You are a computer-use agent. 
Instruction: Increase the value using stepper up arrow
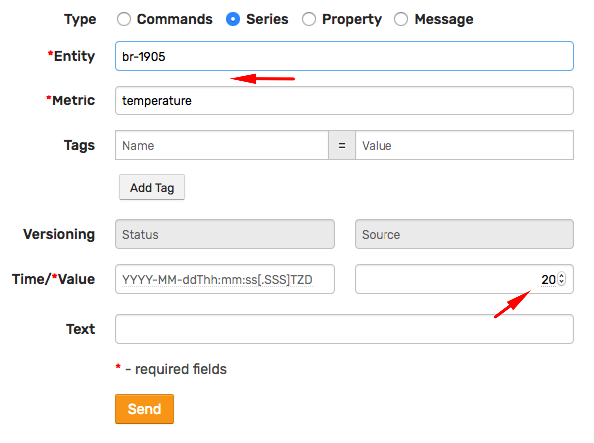562,276
